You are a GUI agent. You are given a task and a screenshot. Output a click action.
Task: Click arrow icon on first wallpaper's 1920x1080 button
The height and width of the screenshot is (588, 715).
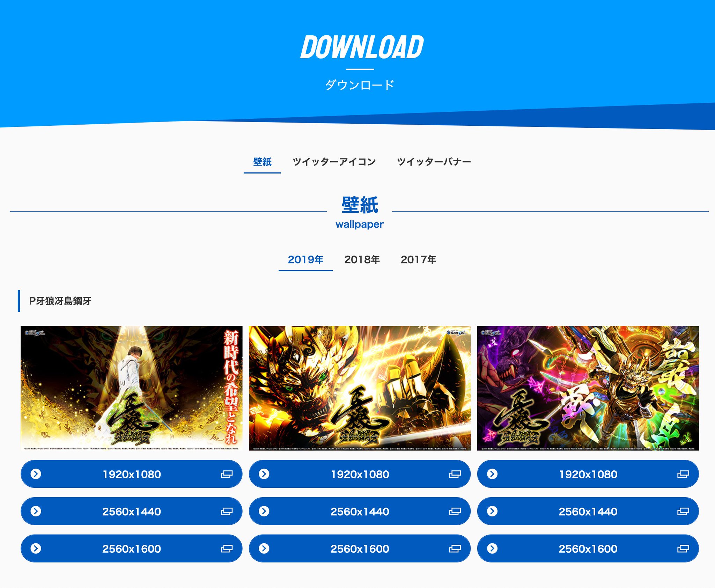tap(36, 474)
